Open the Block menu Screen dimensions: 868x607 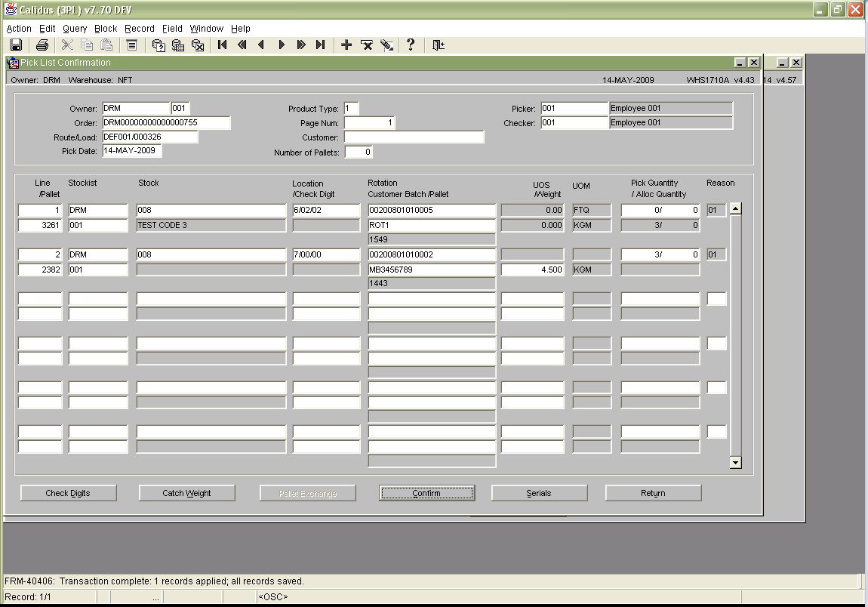coord(106,28)
